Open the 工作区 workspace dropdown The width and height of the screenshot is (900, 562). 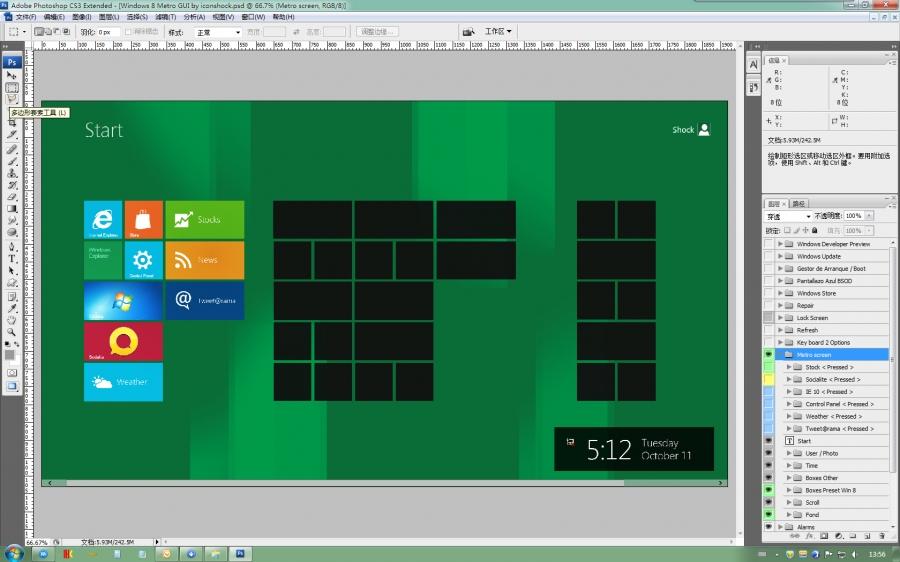[x=498, y=32]
